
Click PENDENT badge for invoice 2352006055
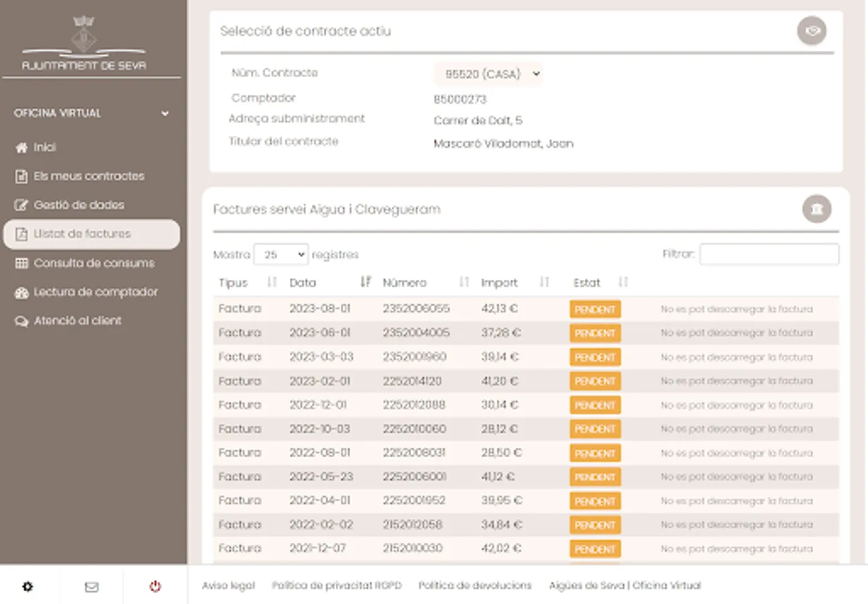click(x=595, y=309)
